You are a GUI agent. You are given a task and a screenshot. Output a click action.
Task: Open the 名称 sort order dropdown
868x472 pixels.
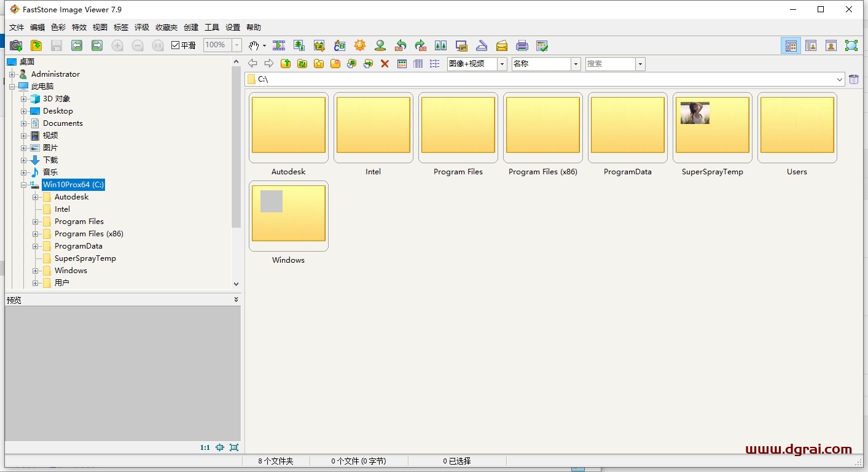(576, 64)
